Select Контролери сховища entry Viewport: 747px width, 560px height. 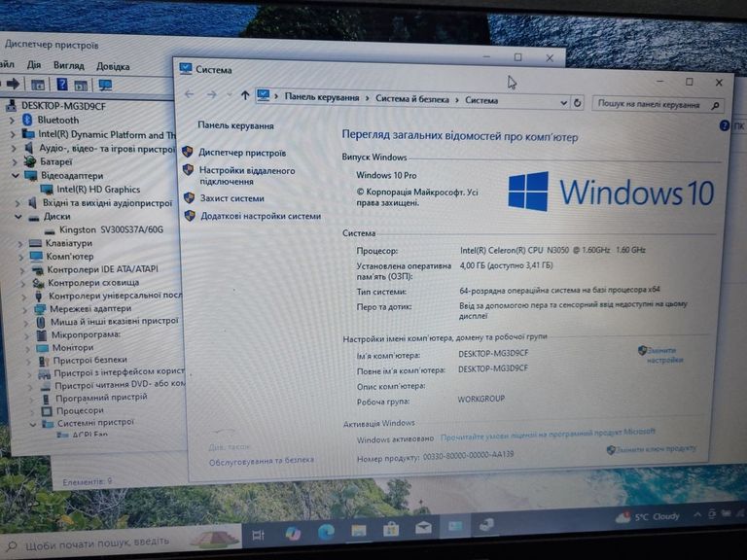tap(93, 283)
